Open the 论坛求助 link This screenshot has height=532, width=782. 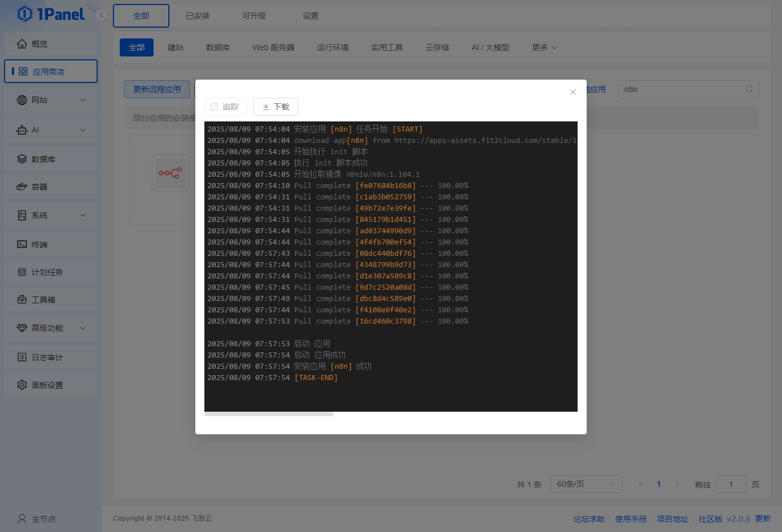(589, 518)
